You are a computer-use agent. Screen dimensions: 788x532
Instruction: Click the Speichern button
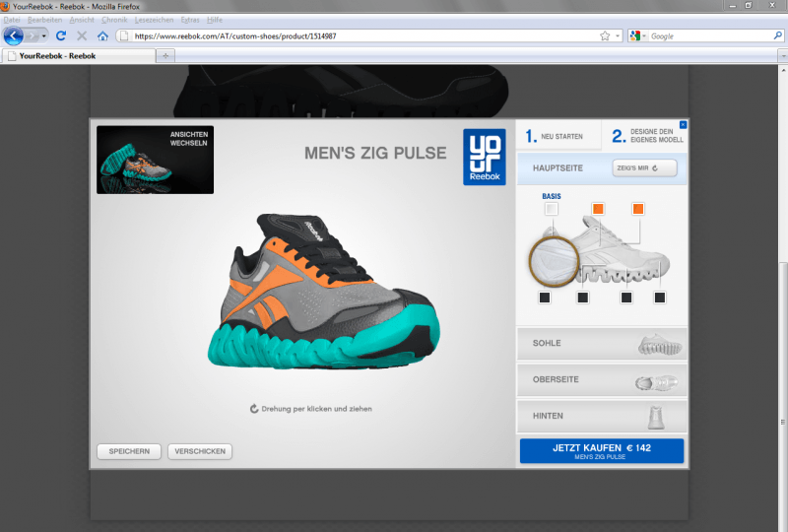coord(129,451)
